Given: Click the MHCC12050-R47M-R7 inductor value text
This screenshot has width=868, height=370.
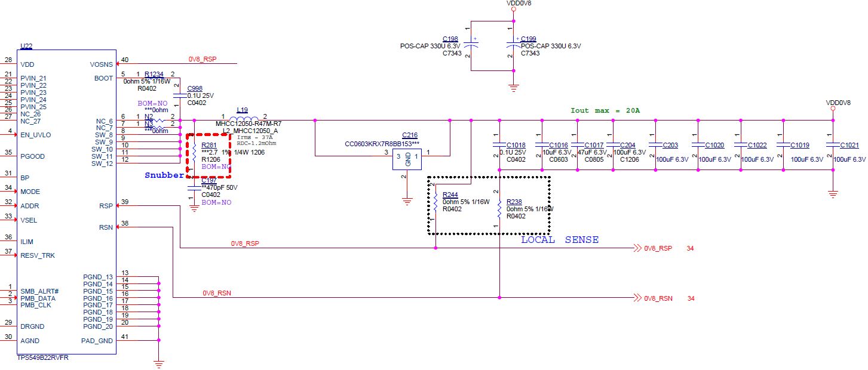Looking at the screenshot, I should click(249, 123).
